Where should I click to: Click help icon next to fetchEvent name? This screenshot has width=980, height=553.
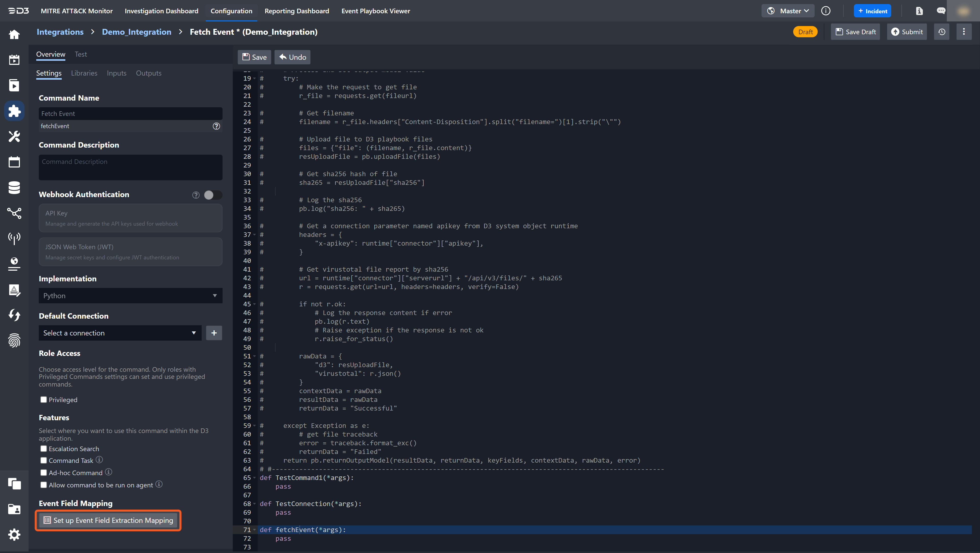pos(216,126)
